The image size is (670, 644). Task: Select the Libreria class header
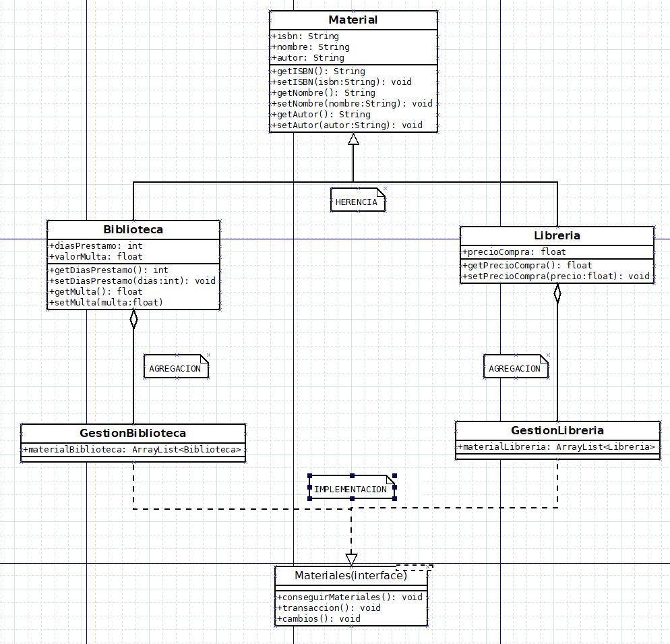(557, 235)
